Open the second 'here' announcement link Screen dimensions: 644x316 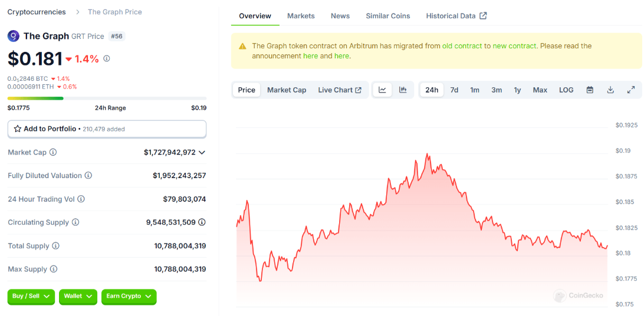click(341, 56)
